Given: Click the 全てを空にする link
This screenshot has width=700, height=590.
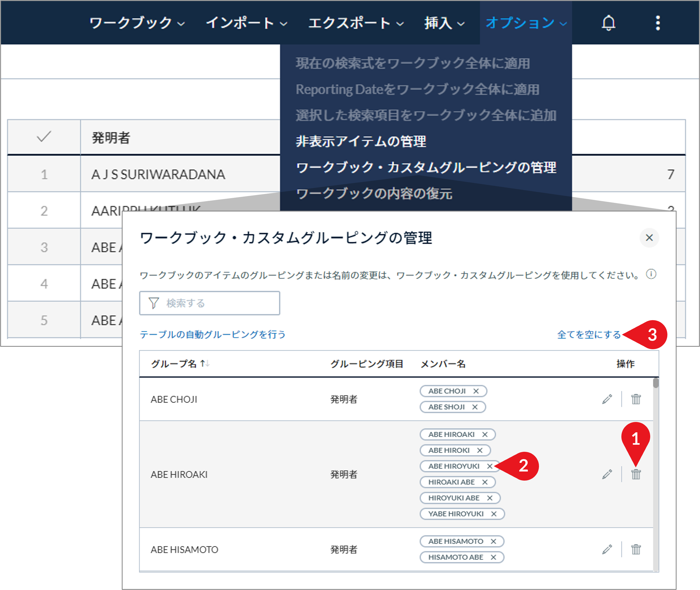Looking at the screenshot, I should pyautogui.click(x=589, y=335).
